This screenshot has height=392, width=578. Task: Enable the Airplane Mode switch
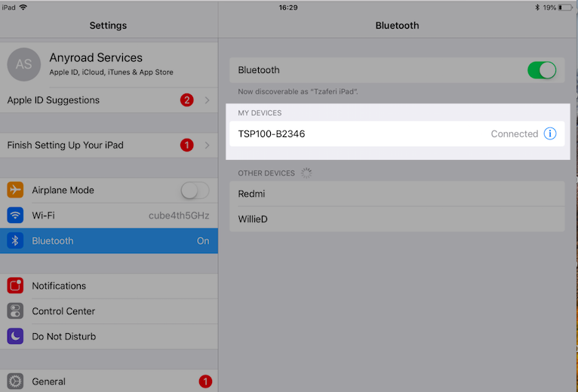coord(195,191)
